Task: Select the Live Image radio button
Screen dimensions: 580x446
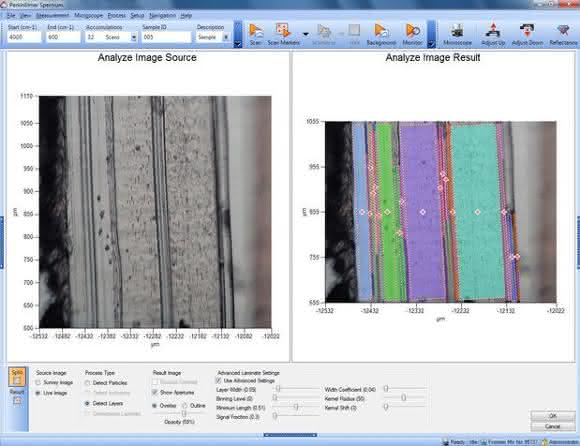Action: coord(38,393)
